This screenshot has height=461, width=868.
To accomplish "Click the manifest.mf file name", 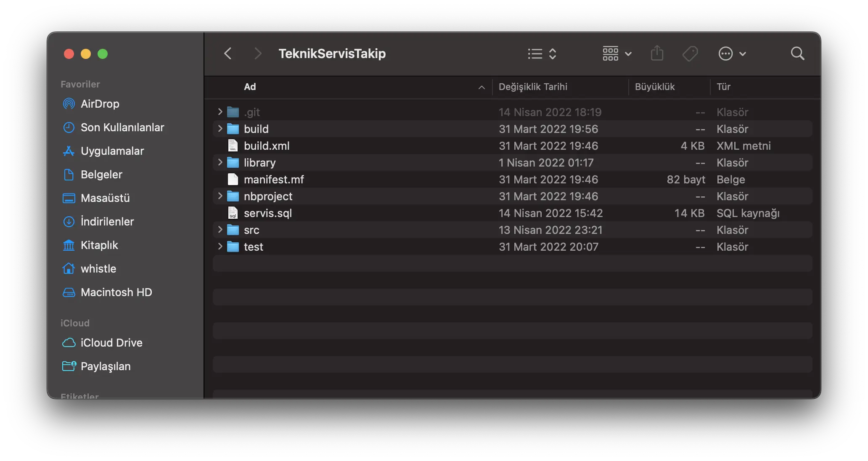I will 274,180.
